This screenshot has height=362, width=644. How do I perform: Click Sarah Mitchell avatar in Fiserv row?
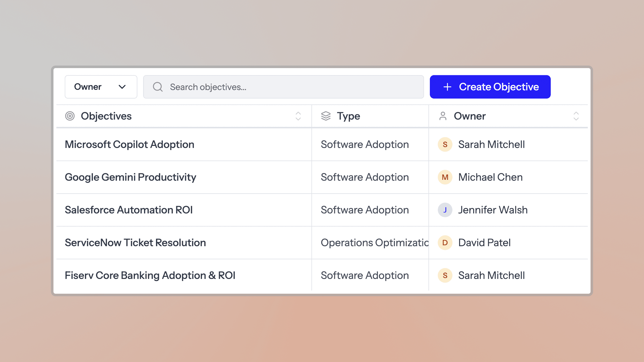pos(445,275)
